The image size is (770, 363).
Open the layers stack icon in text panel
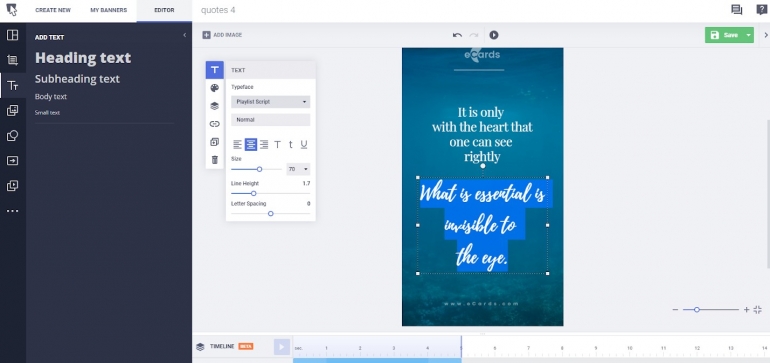pos(215,106)
